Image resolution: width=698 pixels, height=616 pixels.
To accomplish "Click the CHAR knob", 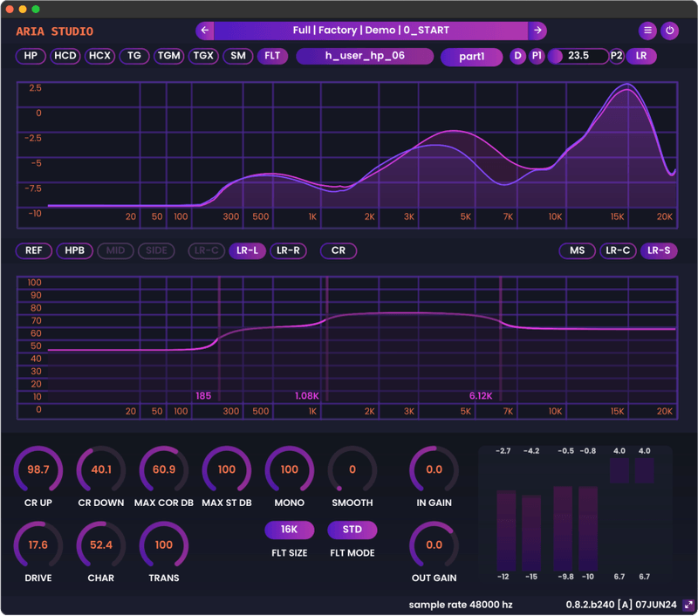I will pyautogui.click(x=101, y=545).
